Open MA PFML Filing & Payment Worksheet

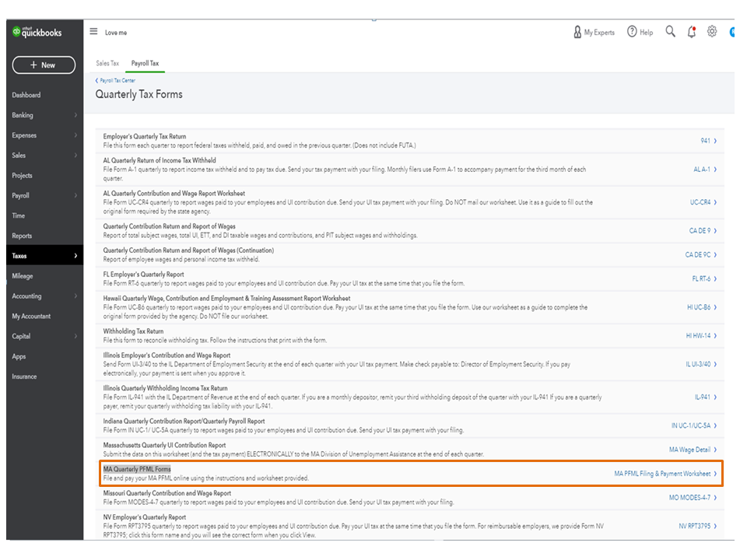click(x=662, y=474)
